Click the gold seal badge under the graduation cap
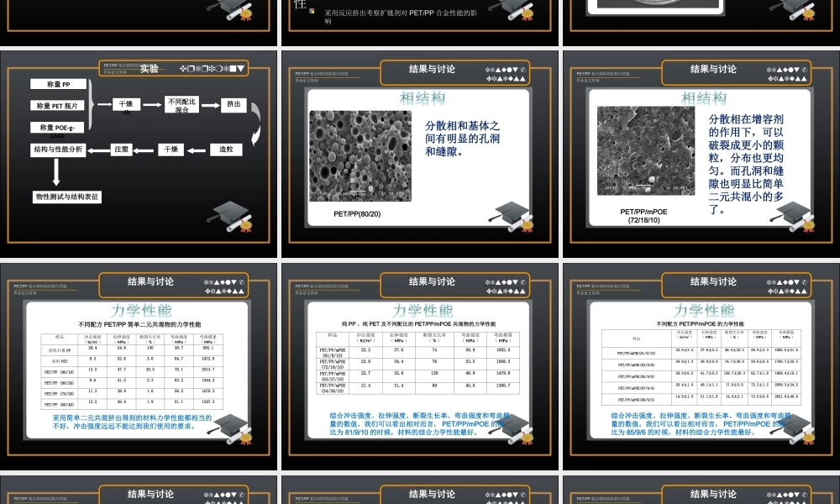 tap(246, 226)
